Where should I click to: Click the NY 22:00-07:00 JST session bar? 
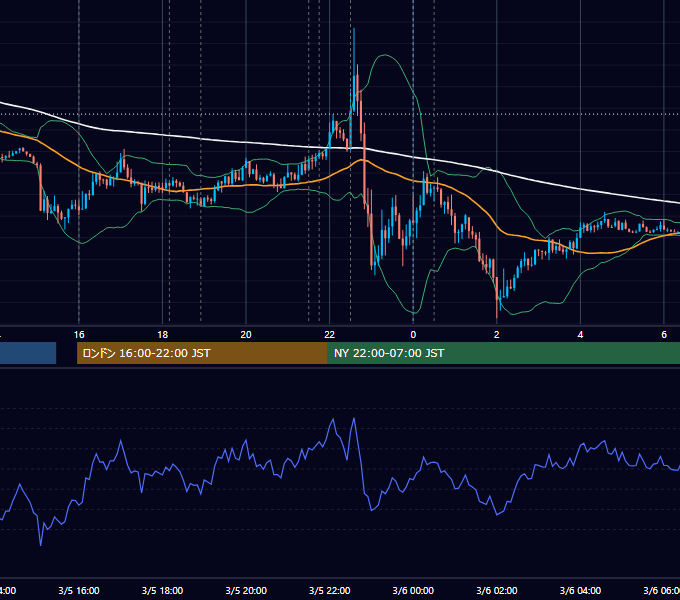point(503,353)
